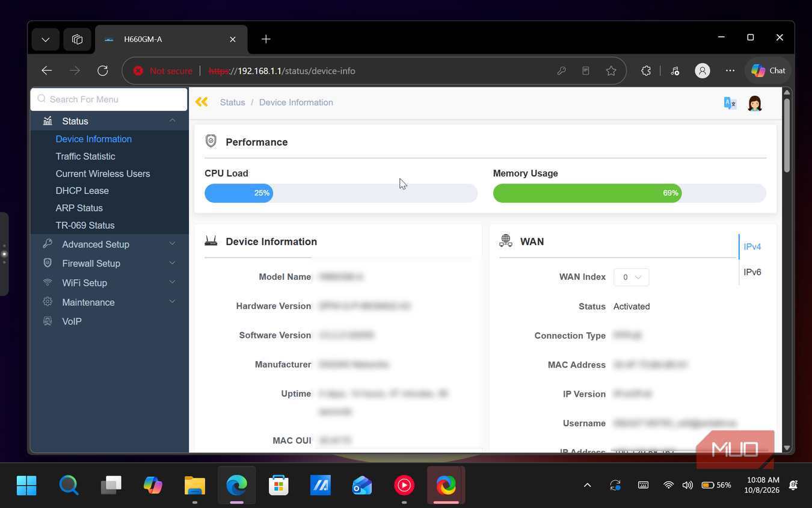
Task: Open Current Wireless Users page
Action: pos(103,174)
